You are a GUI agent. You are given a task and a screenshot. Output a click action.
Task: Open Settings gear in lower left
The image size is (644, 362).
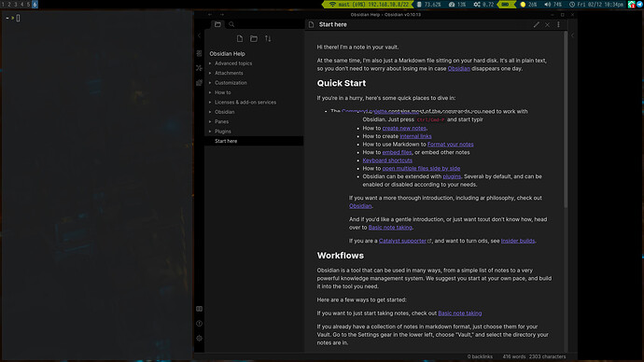click(x=199, y=338)
